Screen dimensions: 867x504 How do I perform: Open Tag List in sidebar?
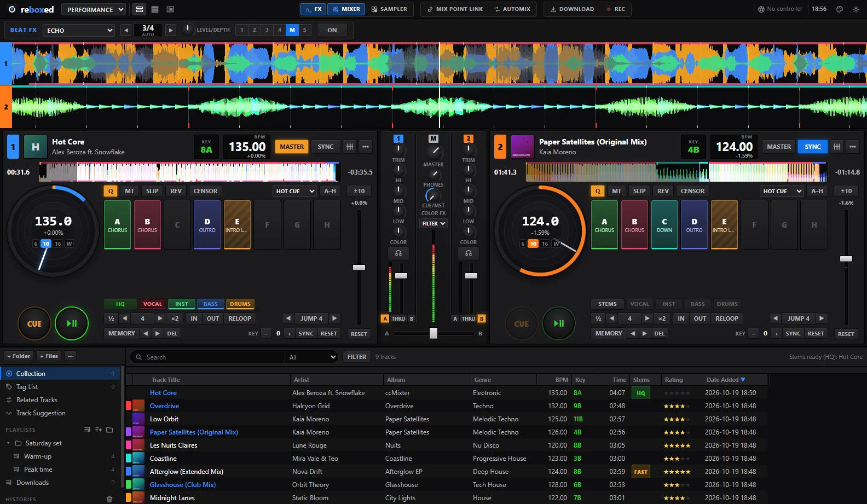60,387
